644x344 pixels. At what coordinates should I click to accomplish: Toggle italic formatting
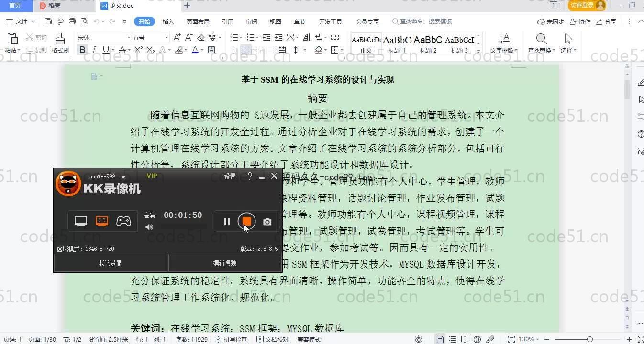click(94, 50)
